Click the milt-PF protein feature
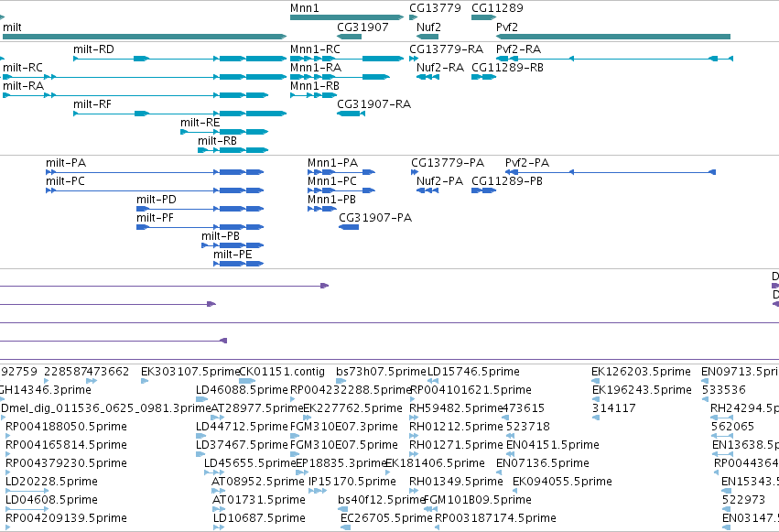Screen dimensions: 779x532 pyautogui.click(x=200, y=227)
